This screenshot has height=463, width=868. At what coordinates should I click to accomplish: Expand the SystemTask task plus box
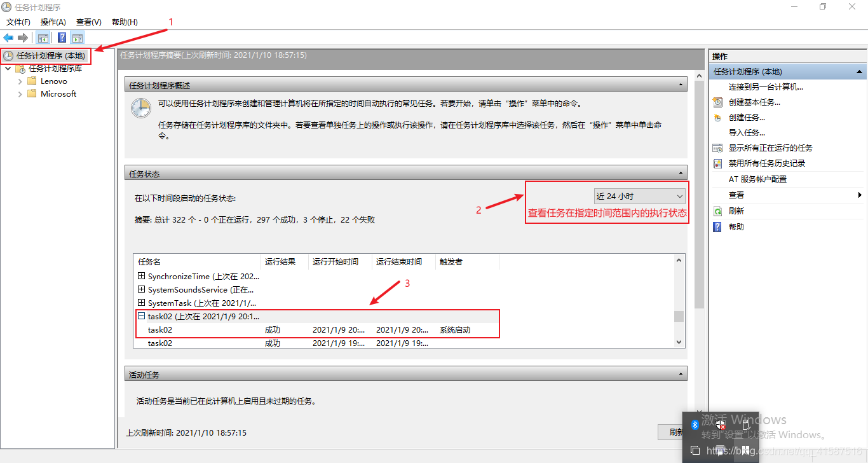[x=141, y=303]
